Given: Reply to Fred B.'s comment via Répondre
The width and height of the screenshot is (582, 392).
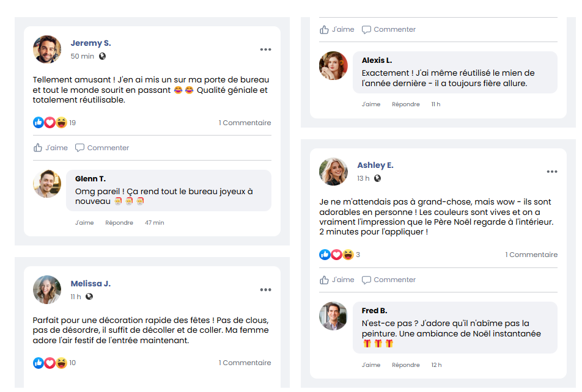Looking at the screenshot, I should coord(406,365).
